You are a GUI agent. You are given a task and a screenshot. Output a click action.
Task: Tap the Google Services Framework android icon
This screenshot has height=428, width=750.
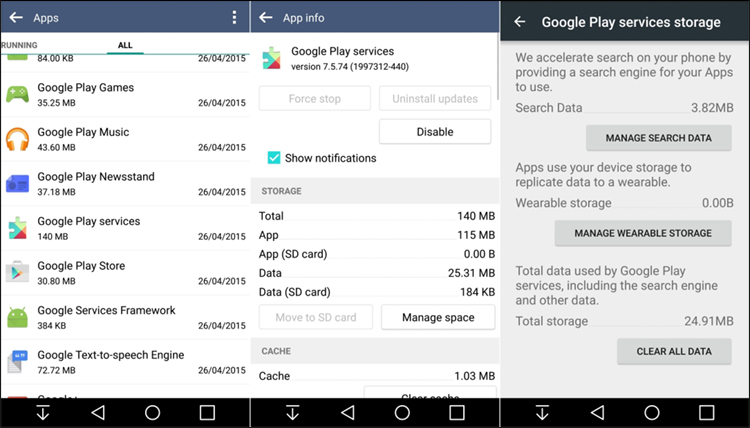18,317
